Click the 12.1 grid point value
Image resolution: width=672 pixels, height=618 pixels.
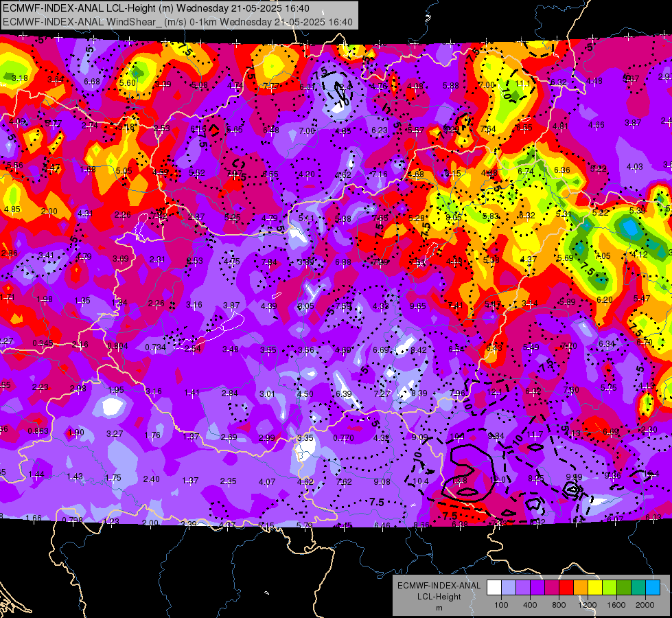click(x=494, y=391)
